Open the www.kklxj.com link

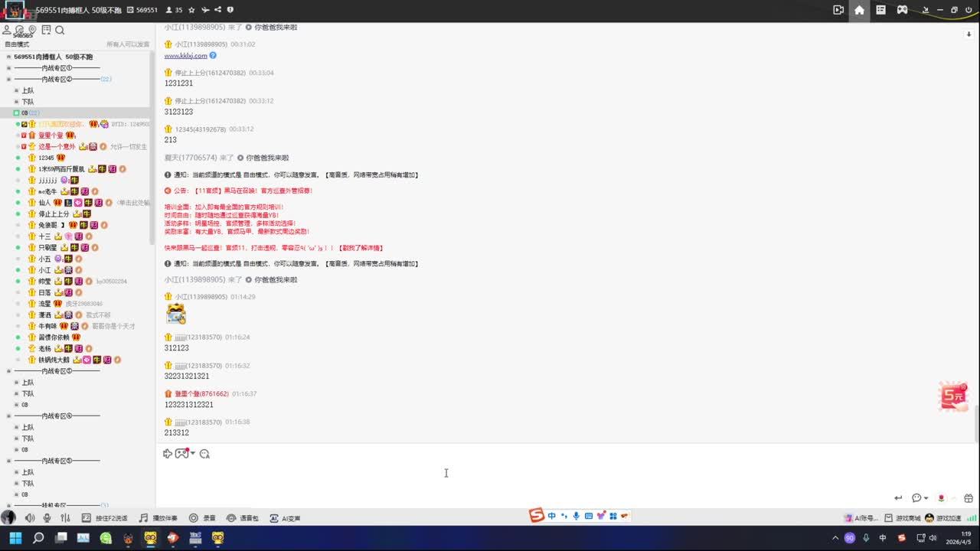(x=185, y=56)
